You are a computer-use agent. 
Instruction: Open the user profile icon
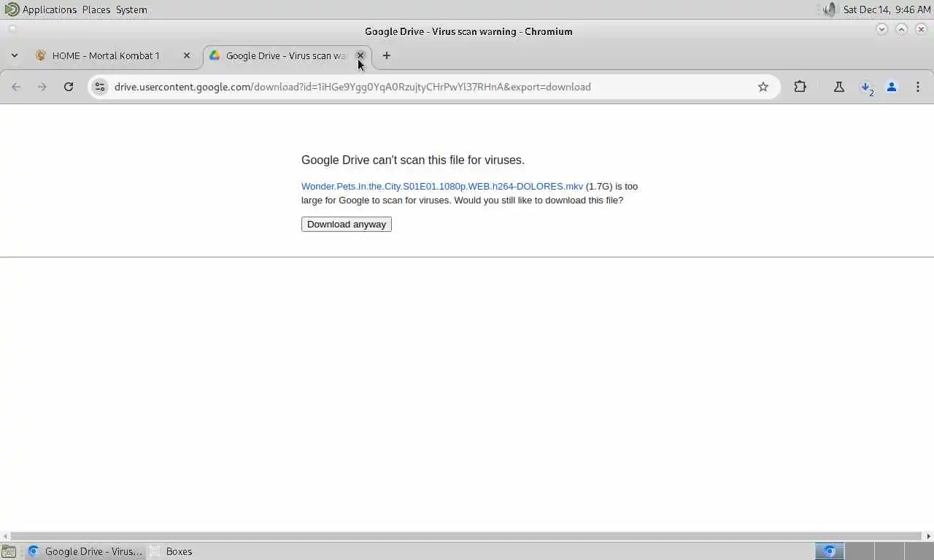click(x=892, y=87)
